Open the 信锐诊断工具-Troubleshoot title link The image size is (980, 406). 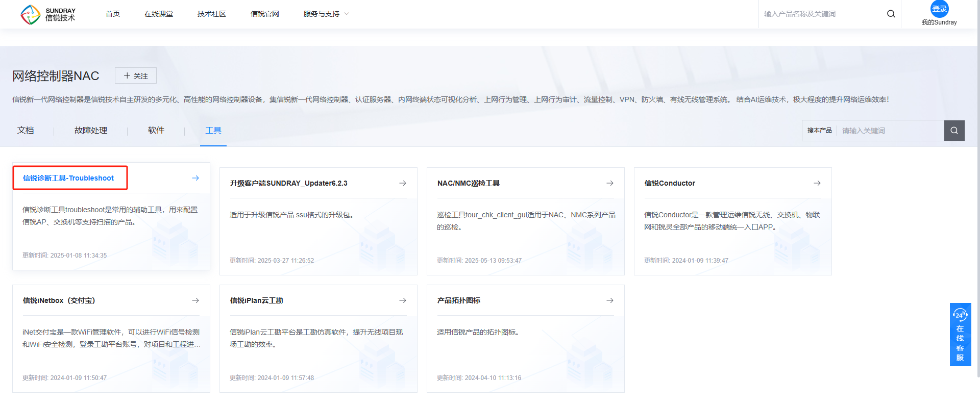(x=68, y=178)
